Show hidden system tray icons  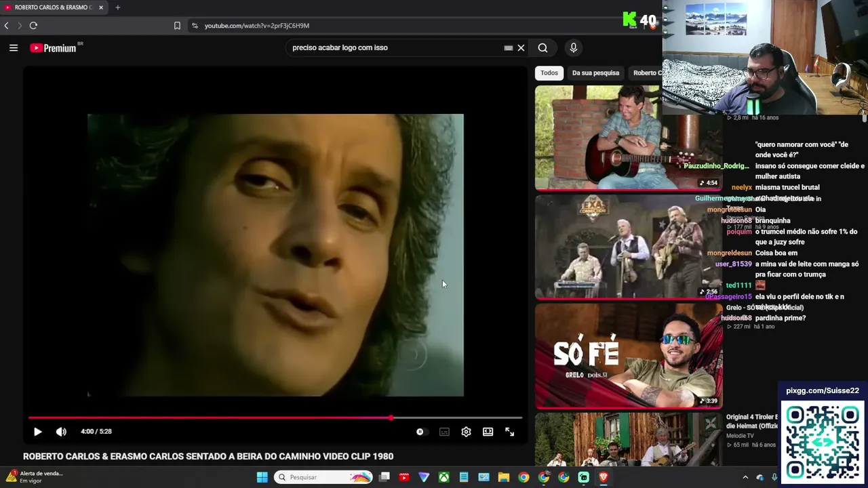pyautogui.click(x=745, y=477)
